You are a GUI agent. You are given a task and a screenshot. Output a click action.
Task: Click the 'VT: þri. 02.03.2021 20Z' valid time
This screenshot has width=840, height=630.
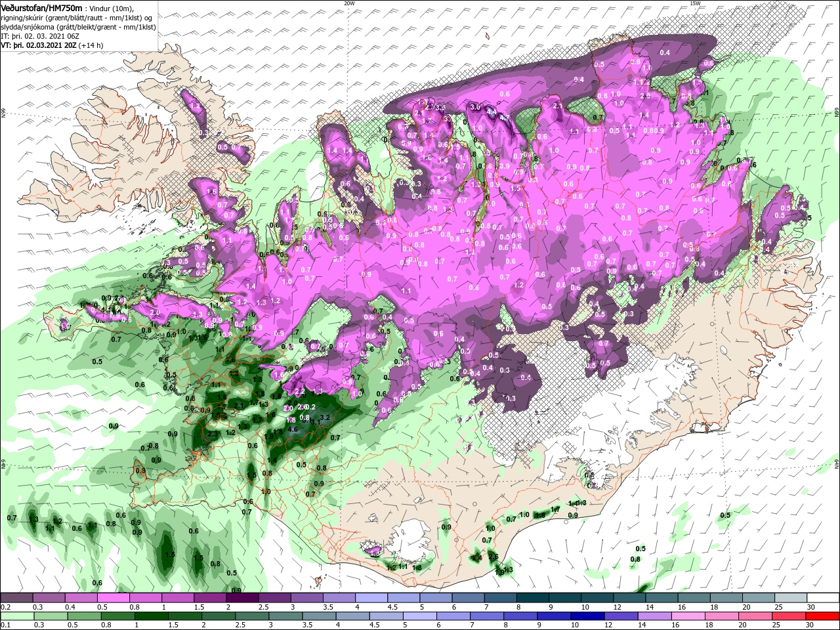pos(38,45)
